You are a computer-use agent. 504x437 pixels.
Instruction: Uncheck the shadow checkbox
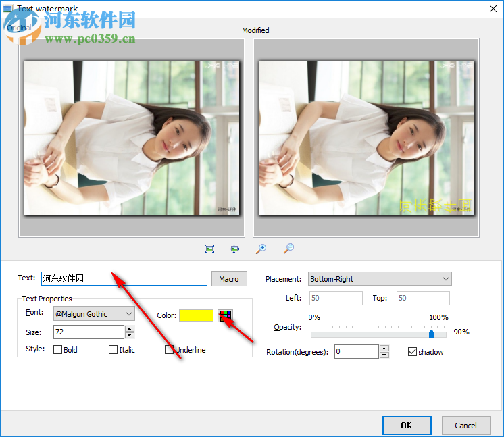(x=412, y=352)
